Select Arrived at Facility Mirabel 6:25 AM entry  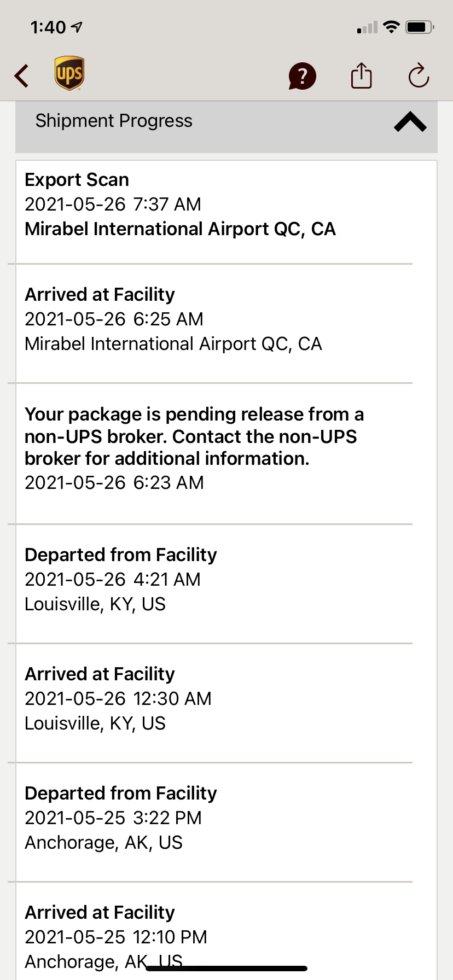pos(214,324)
